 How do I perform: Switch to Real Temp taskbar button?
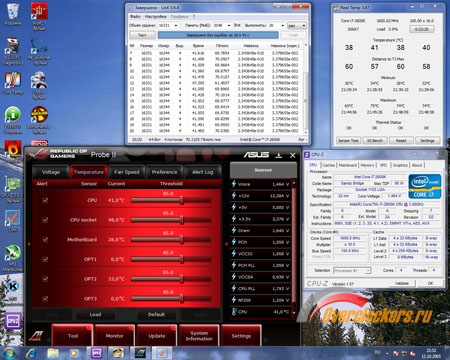tap(118, 353)
